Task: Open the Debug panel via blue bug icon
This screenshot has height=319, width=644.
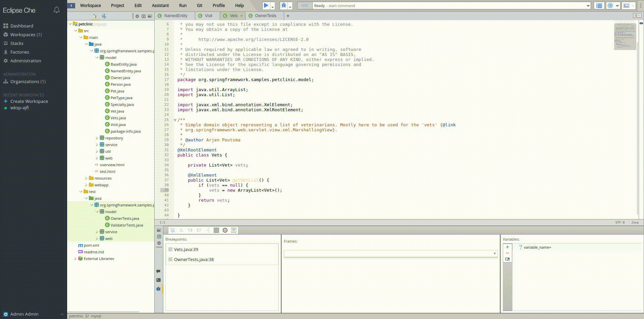Action: point(158,289)
